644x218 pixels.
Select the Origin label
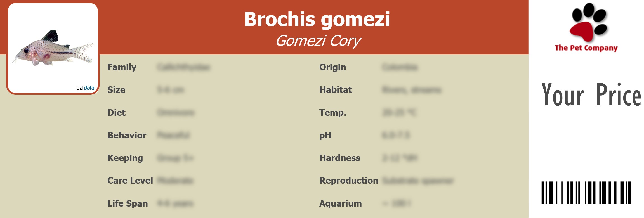click(332, 67)
